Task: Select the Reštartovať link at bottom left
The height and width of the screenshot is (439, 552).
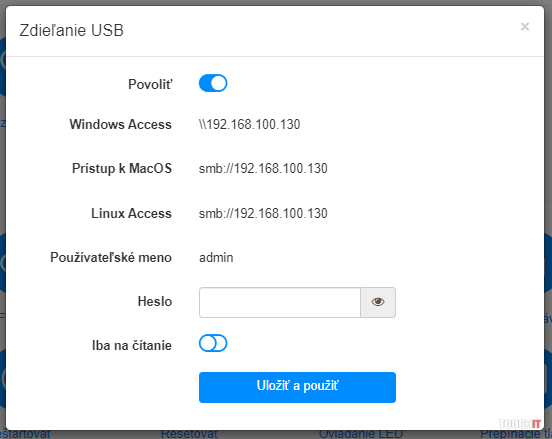Action: [25, 434]
